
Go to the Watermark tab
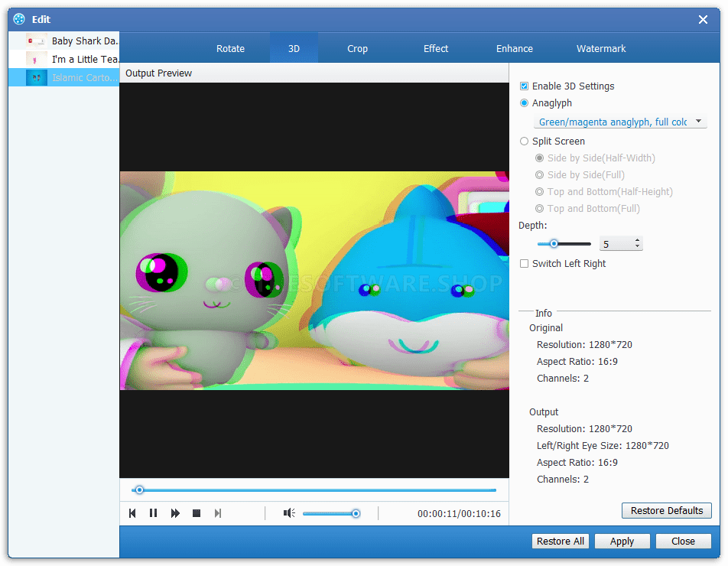[601, 48]
